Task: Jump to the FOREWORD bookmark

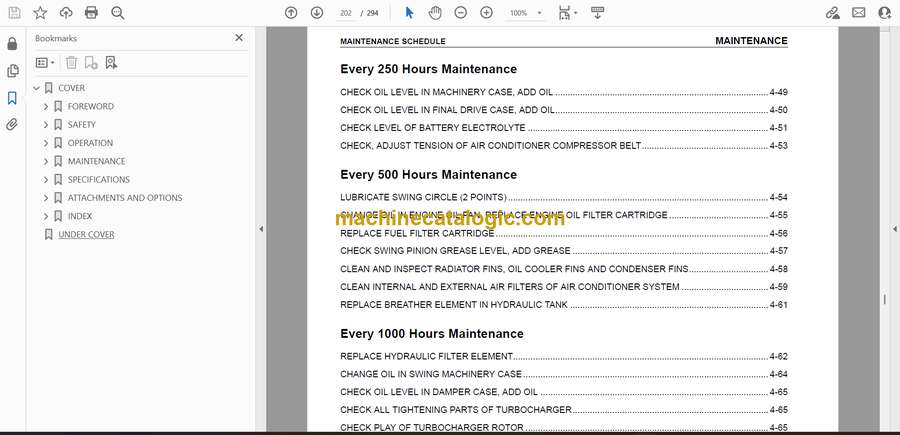Action: tap(91, 107)
